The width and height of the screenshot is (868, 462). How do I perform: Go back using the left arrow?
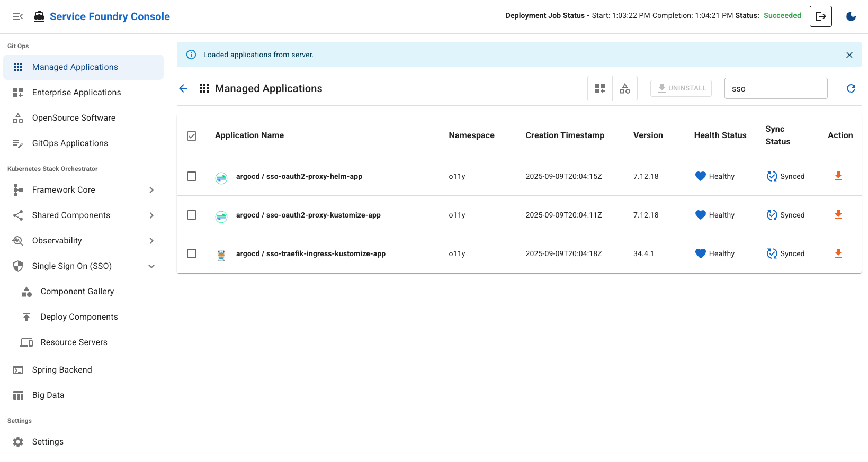pos(183,88)
